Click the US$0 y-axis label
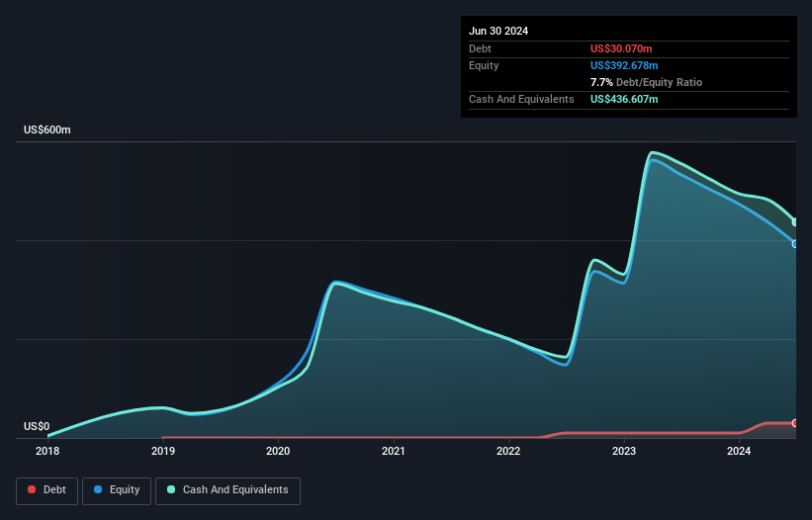The height and width of the screenshot is (520, 812). 37,426
